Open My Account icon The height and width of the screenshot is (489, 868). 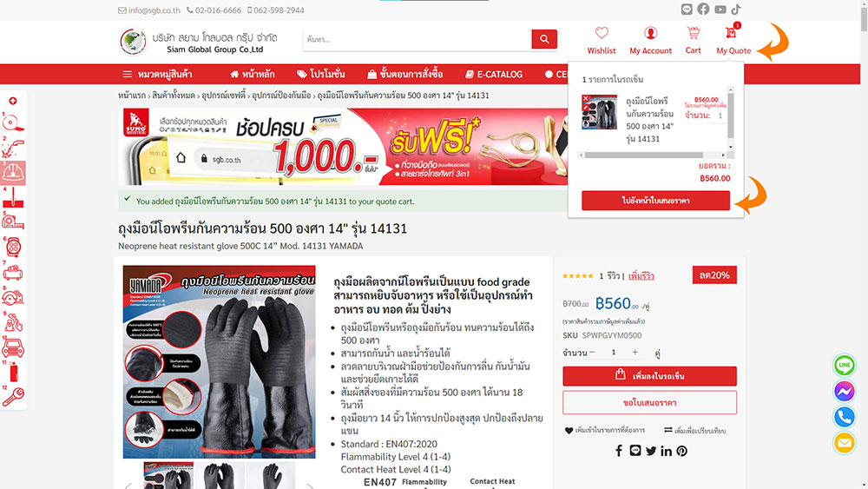(x=650, y=33)
